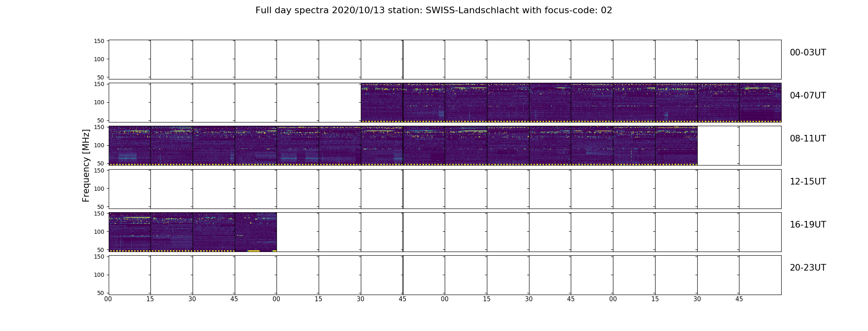This screenshot has width=868, height=331.
Task: Select the '00-03UT' row label
Action: (x=808, y=53)
